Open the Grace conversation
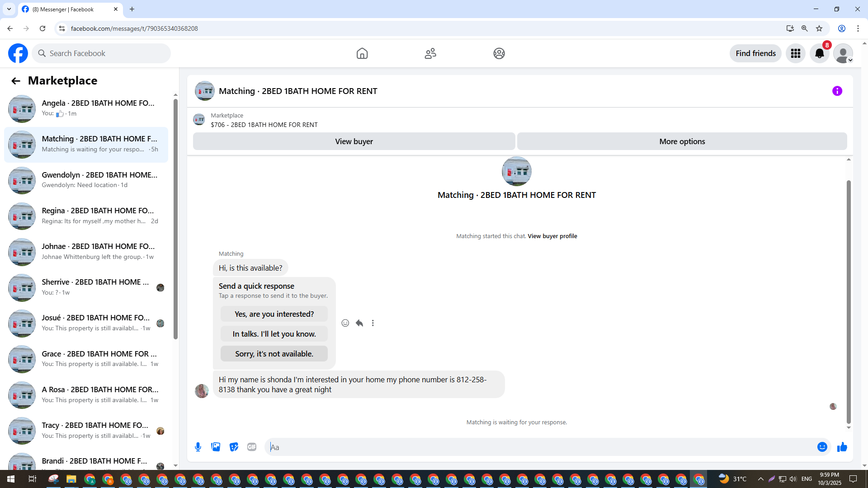 click(x=86, y=359)
